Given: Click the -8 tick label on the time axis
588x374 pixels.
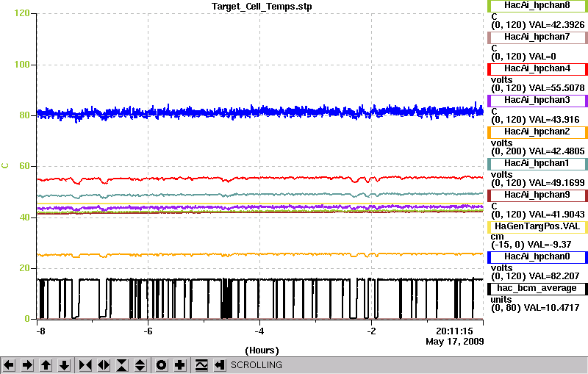Looking at the screenshot, I should point(40,331).
